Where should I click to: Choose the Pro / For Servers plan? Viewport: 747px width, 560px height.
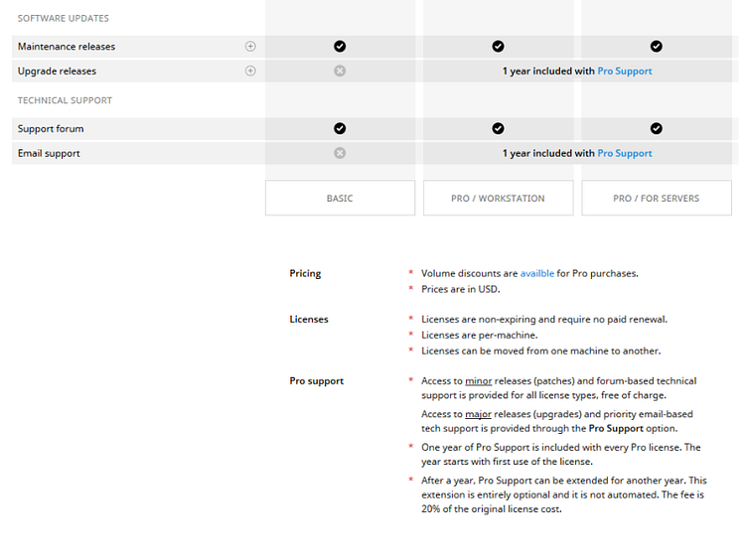click(656, 199)
